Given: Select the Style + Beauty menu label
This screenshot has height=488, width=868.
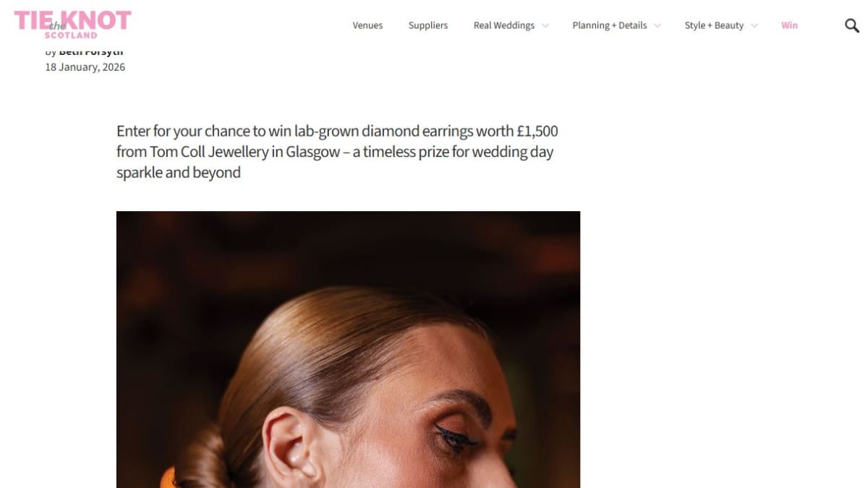Looking at the screenshot, I should pyautogui.click(x=714, y=25).
